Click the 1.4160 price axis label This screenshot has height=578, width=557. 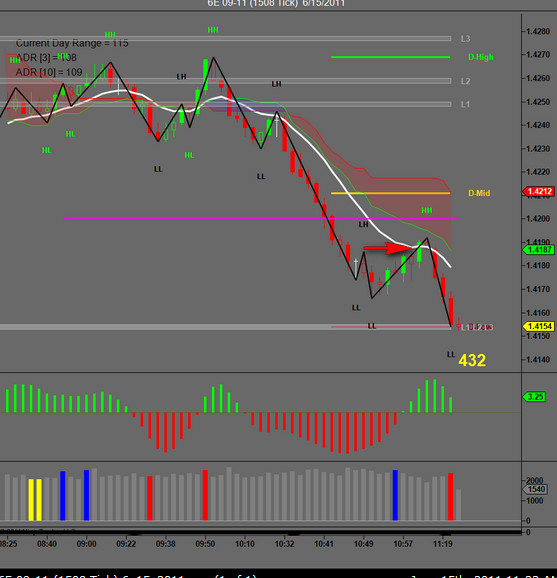538,313
